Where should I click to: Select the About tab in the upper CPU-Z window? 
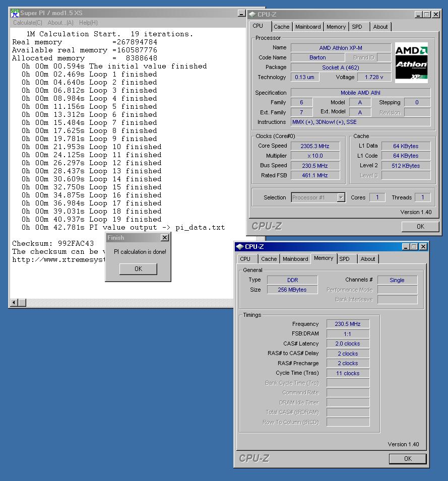coord(380,27)
